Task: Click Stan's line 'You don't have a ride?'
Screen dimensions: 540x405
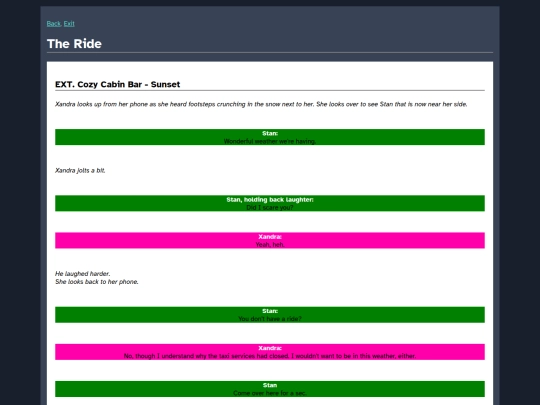Action: click(x=270, y=319)
